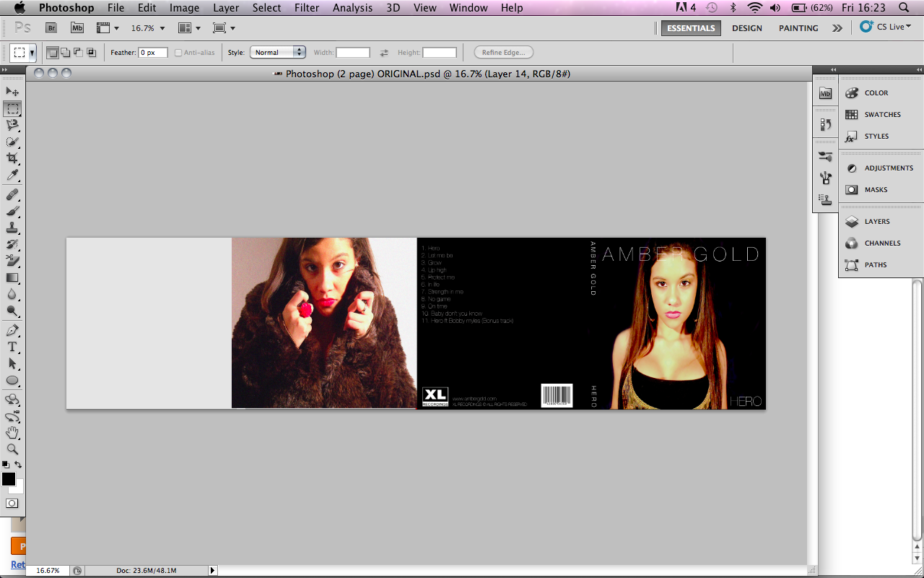This screenshot has width=924, height=578.
Task: Select the Eraser tool
Action: coord(12,261)
